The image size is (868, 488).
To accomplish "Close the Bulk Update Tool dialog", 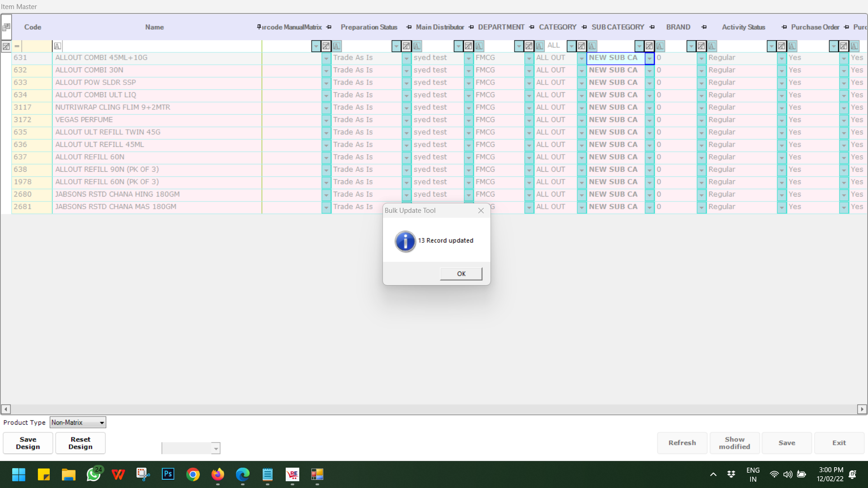I will 481,211.
